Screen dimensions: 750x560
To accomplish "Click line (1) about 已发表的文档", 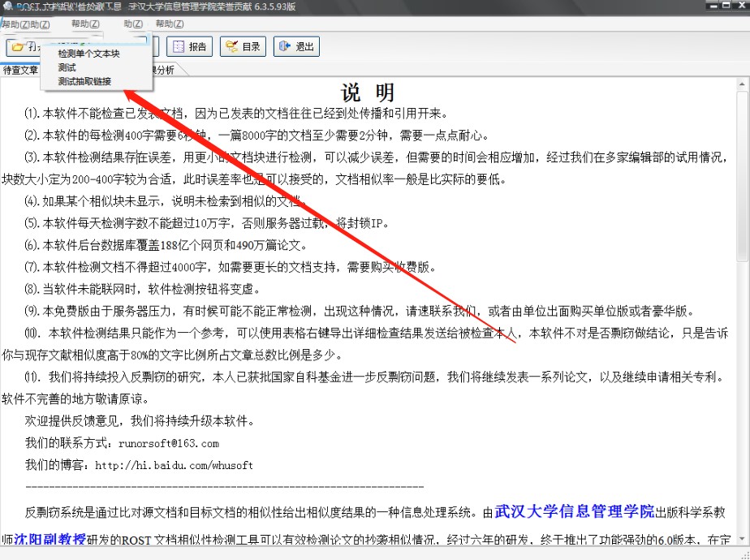I will click(237, 114).
